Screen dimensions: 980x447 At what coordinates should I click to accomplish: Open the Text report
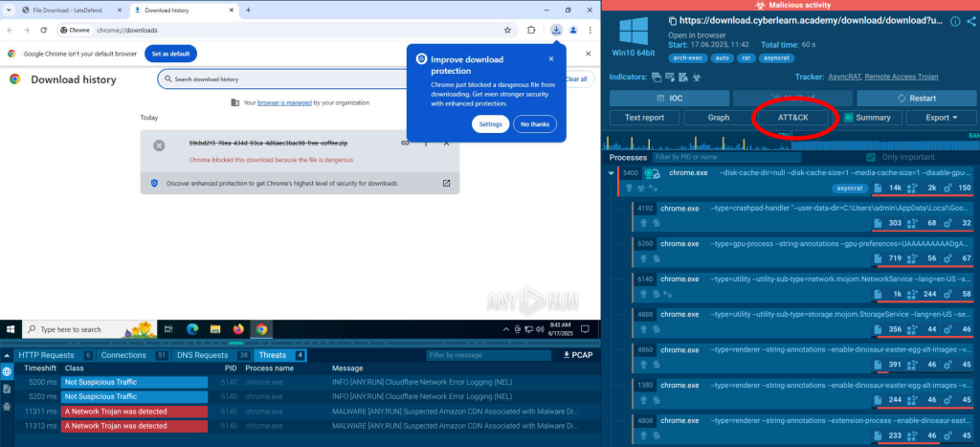(x=644, y=118)
